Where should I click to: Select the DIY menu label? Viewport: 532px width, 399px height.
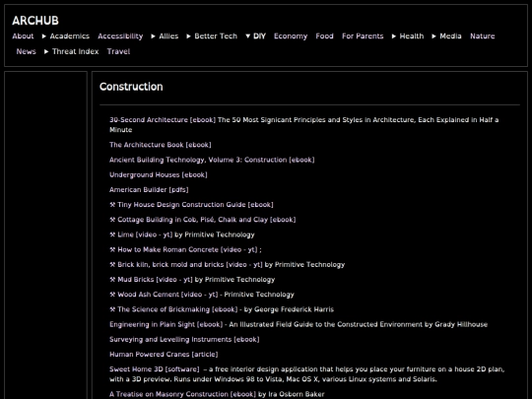pos(259,36)
